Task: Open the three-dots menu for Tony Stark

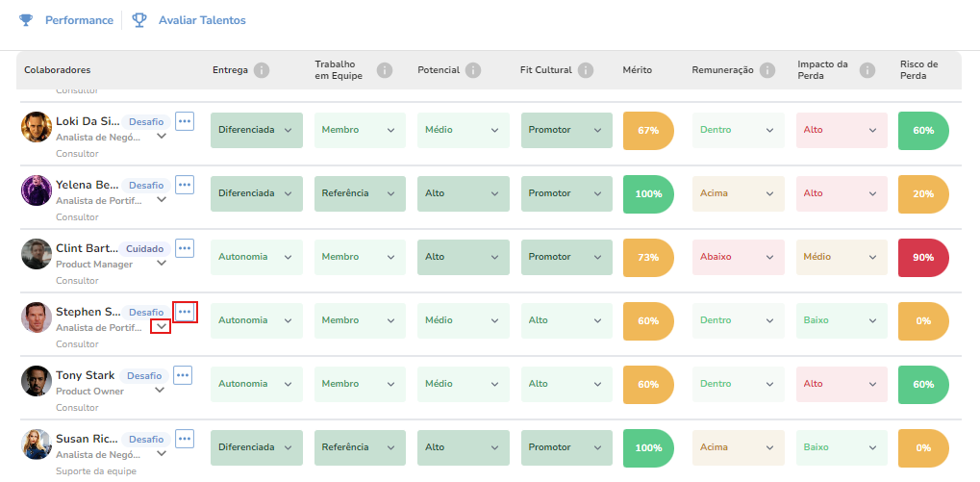Action: 183,375
